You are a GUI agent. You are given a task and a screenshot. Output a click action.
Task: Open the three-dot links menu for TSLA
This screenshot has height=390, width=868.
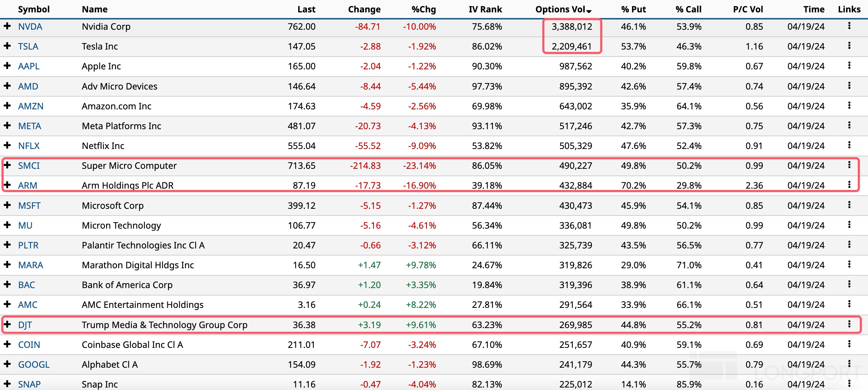point(849,46)
